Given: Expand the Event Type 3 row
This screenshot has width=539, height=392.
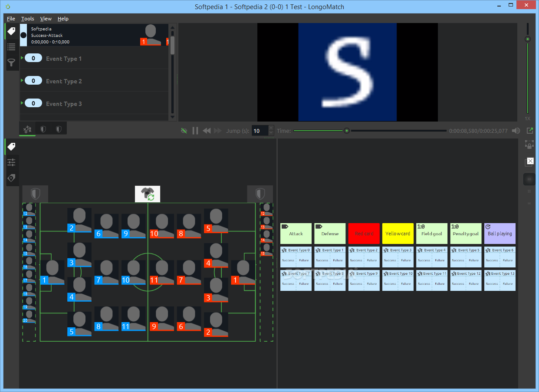Looking at the screenshot, I should click(22, 102).
